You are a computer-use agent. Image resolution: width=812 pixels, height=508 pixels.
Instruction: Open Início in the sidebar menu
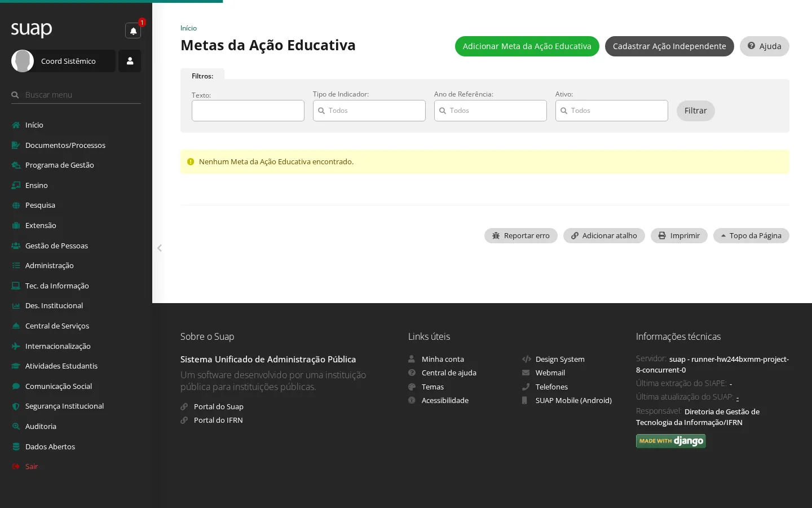point(76,125)
